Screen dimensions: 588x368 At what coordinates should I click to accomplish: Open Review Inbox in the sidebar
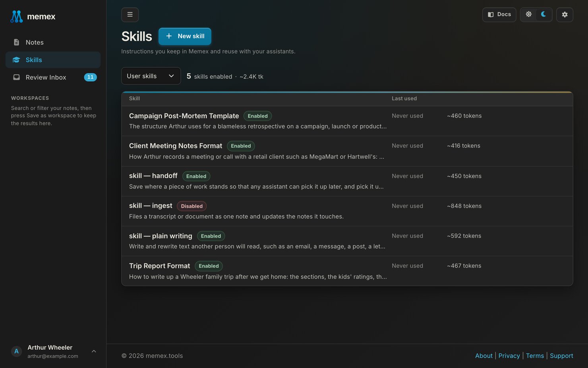tap(53, 78)
